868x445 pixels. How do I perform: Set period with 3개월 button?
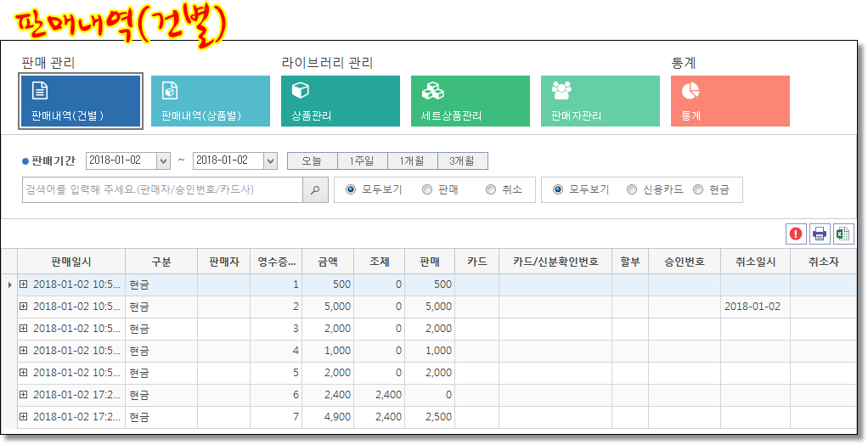[462, 161]
